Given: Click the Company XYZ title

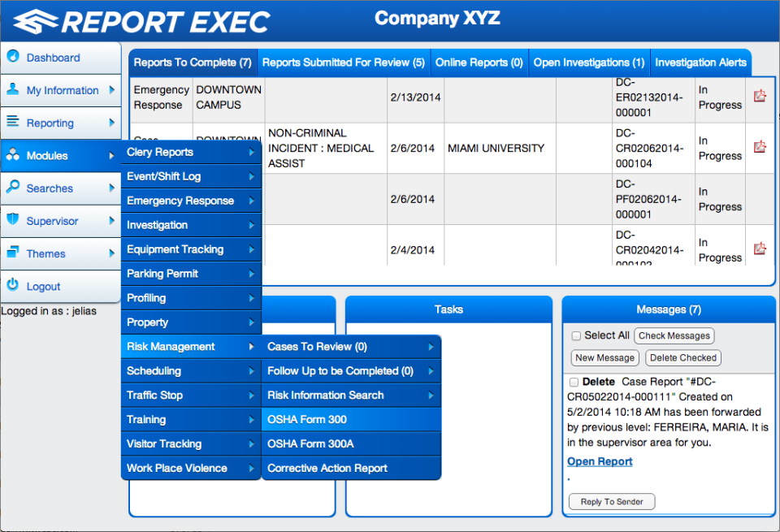Looking at the screenshot, I should (437, 19).
